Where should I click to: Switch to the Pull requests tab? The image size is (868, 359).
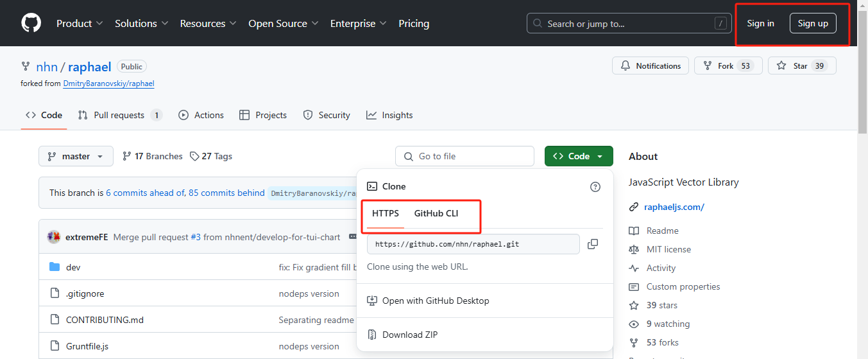click(120, 115)
